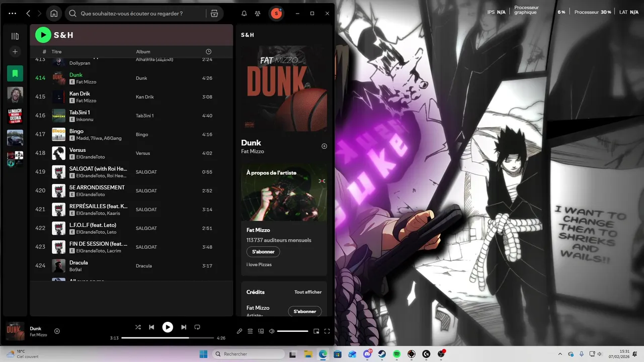Open the Spotify Home button
The width and height of the screenshot is (644, 362).
[x=54, y=14]
